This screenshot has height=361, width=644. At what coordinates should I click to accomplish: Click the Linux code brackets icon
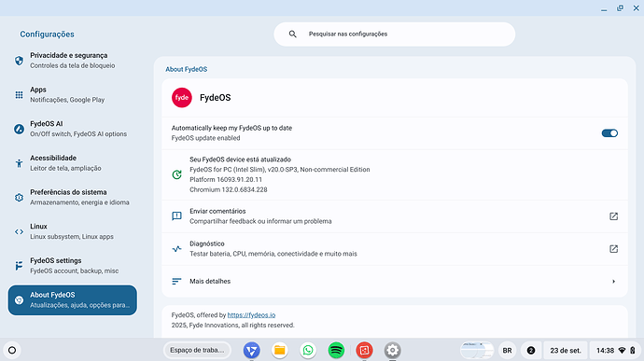tap(19, 231)
